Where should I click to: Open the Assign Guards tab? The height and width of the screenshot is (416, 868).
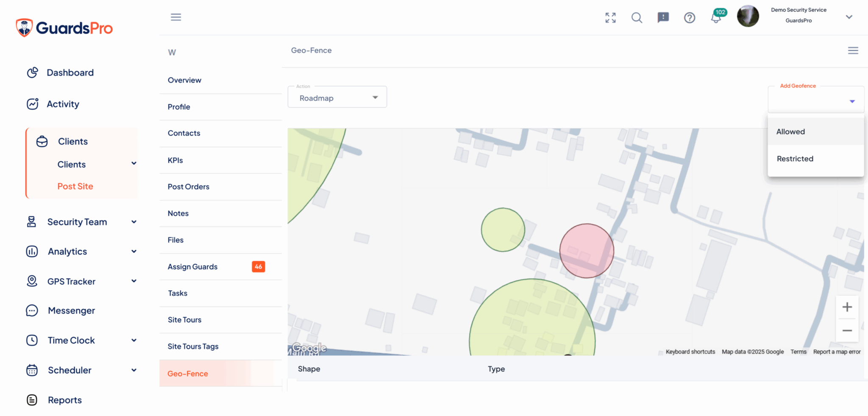click(x=193, y=267)
